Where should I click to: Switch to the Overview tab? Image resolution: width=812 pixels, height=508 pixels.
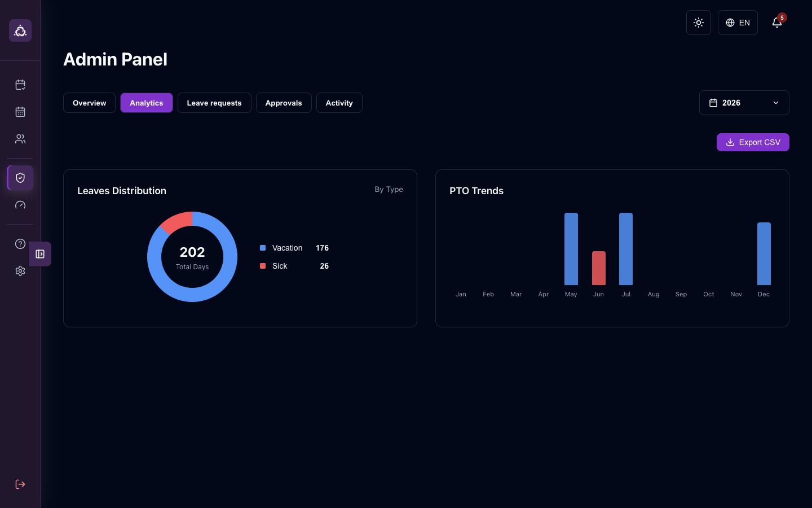89,103
